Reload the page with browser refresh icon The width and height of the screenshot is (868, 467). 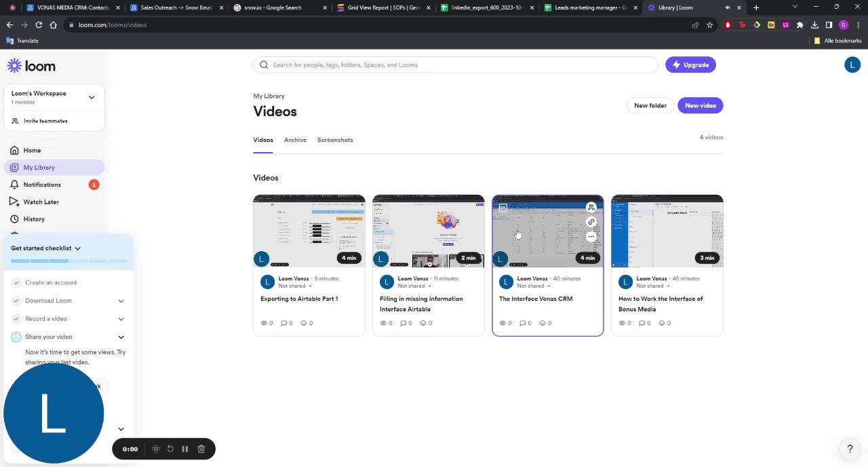click(x=39, y=25)
